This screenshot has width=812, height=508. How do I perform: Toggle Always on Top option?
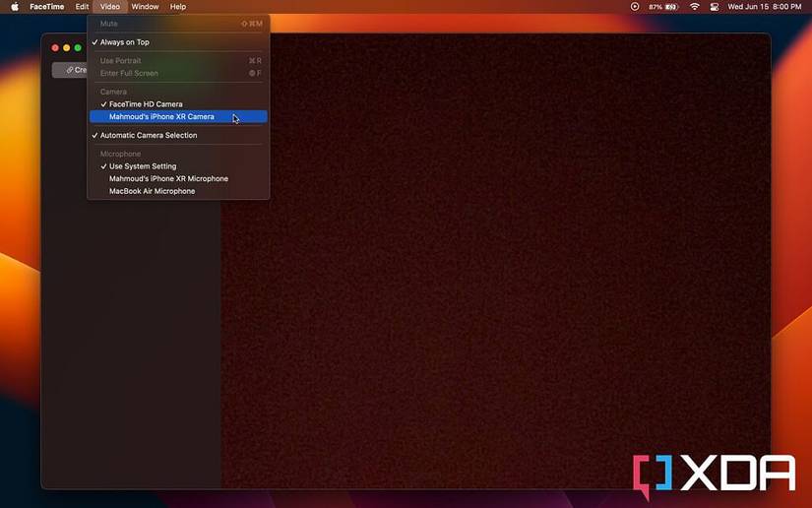pos(178,42)
